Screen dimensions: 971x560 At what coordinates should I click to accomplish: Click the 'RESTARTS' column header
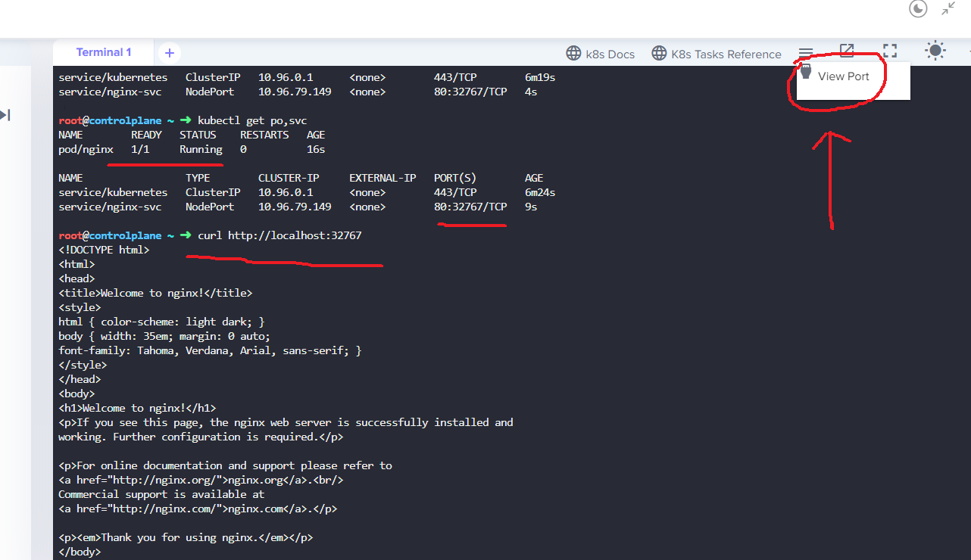tap(264, 135)
